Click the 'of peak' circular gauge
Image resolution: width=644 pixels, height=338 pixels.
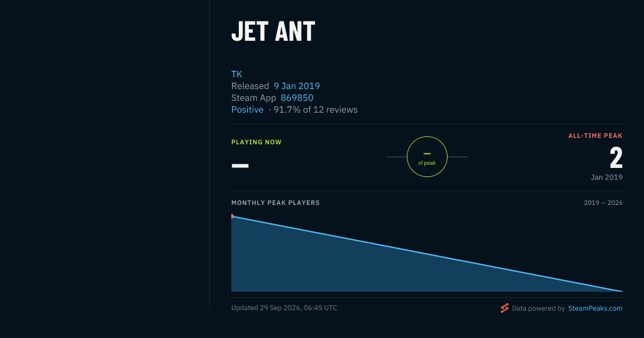coord(427,157)
